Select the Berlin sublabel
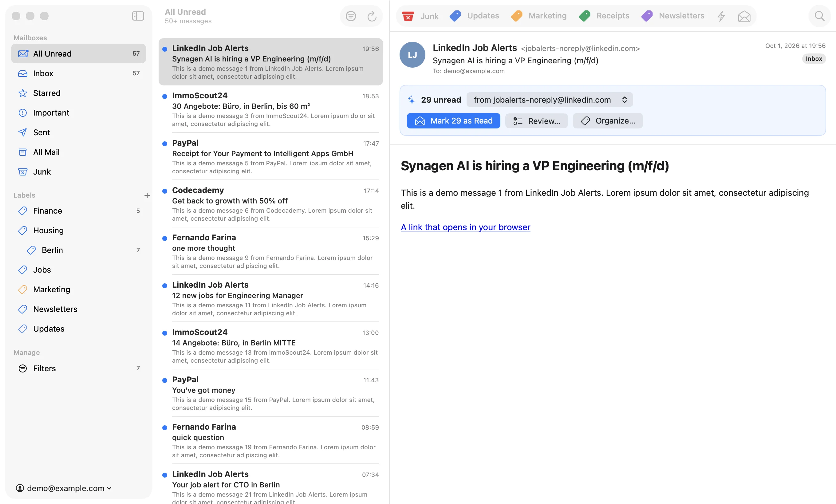 (x=79, y=250)
